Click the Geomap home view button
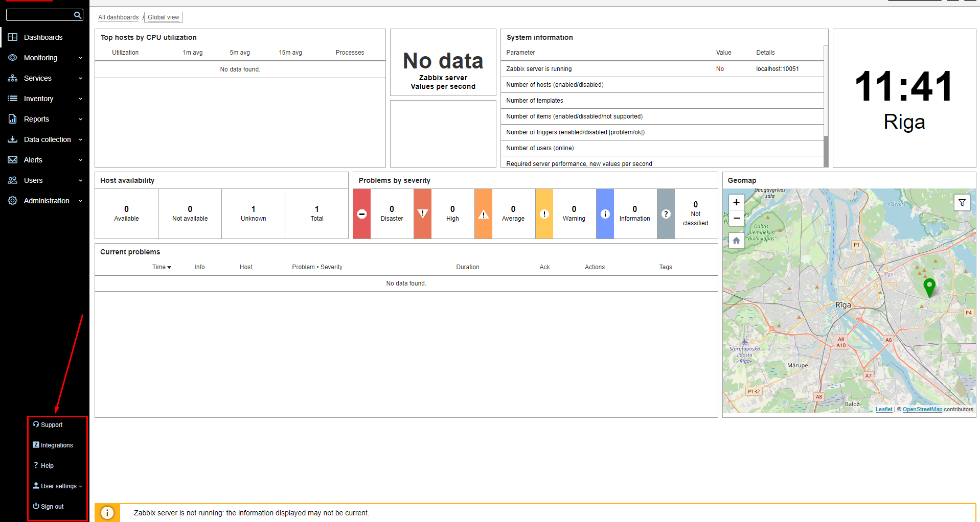 tap(736, 240)
